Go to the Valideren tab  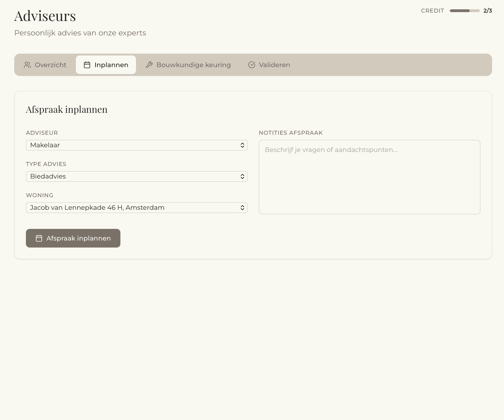(269, 65)
